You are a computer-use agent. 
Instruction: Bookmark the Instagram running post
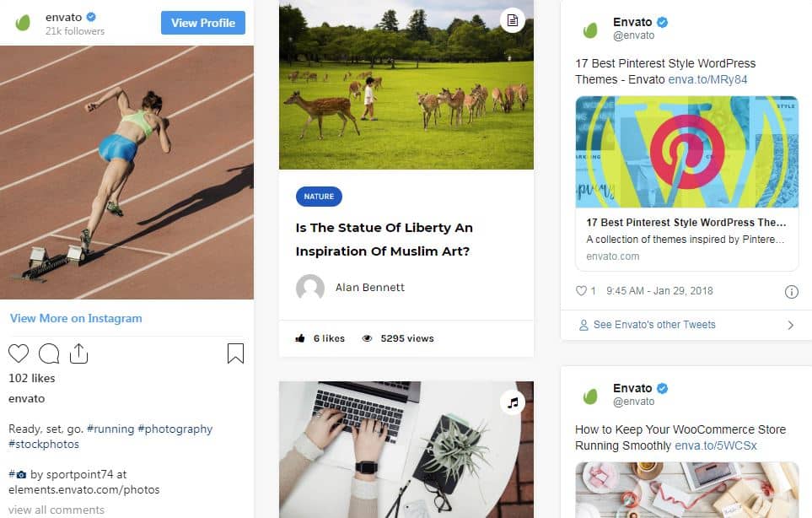pos(235,353)
